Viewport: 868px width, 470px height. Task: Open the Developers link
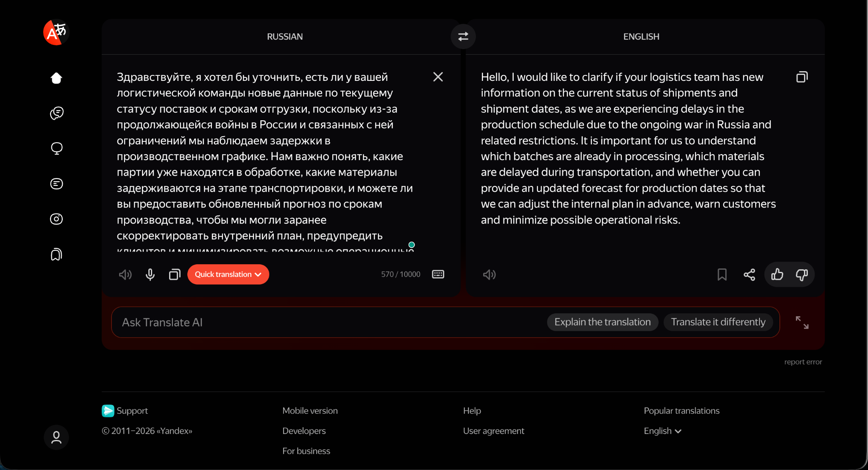304,431
